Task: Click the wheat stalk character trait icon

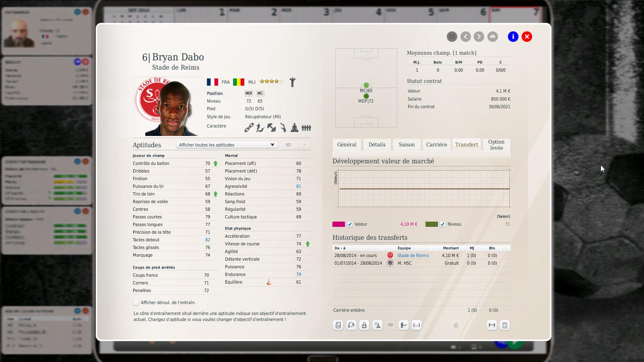Action: [283, 128]
